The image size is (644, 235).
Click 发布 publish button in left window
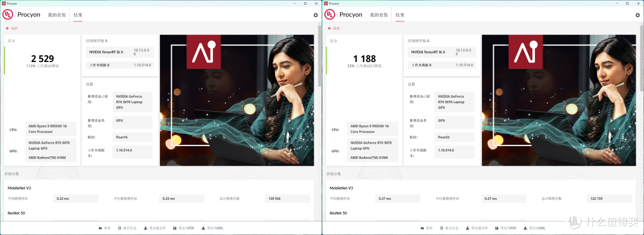(x=105, y=228)
